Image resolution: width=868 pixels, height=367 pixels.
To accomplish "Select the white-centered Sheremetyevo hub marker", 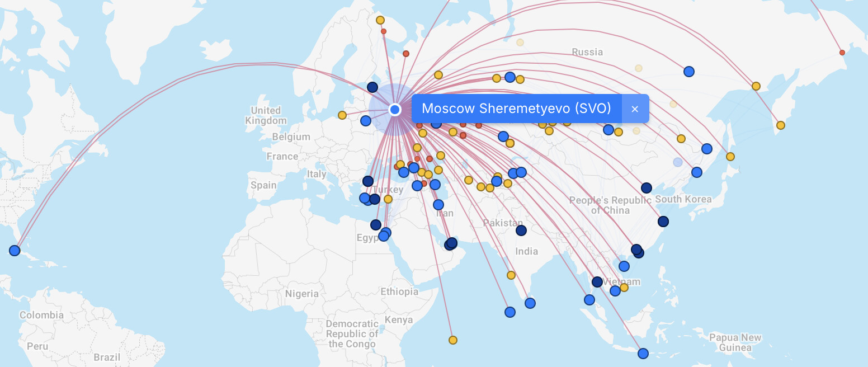I will 395,109.
